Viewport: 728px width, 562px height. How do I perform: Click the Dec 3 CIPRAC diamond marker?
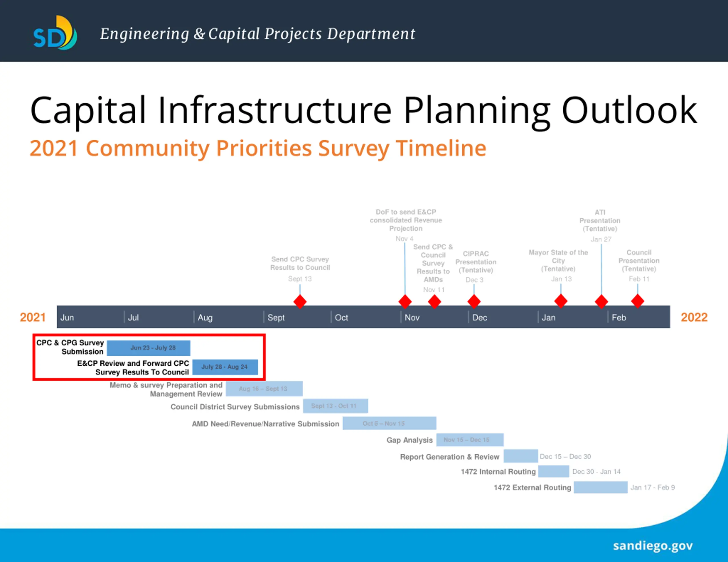click(x=474, y=301)
